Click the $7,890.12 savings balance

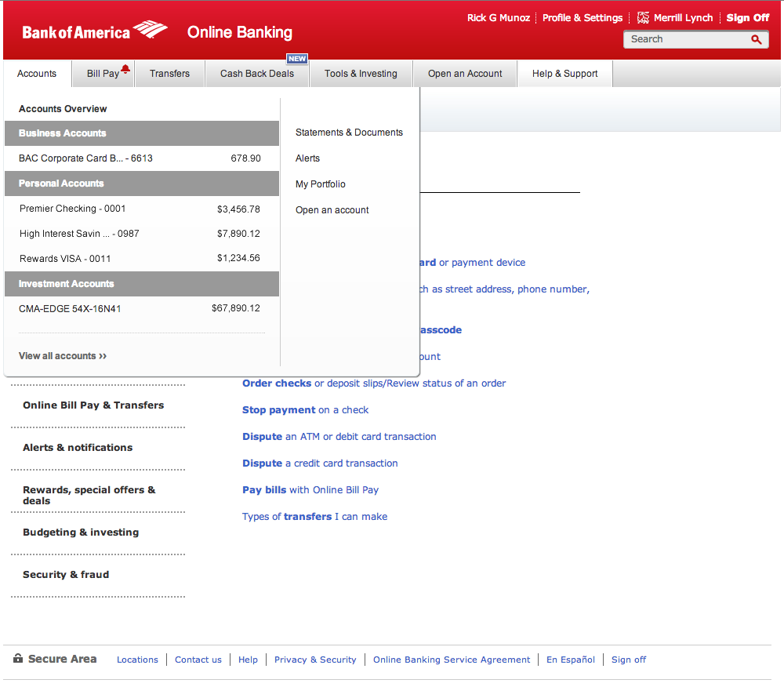(238, 234)
